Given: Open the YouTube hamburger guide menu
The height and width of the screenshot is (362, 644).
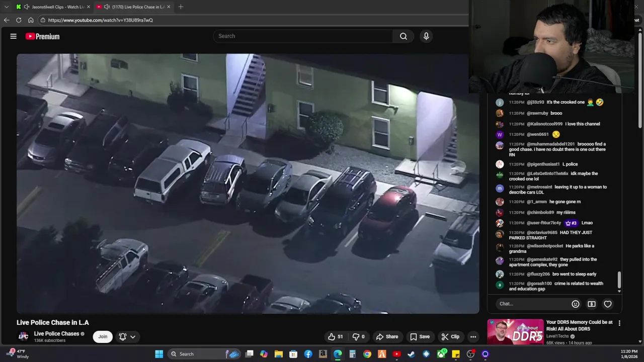Looking at the screenshot, I should 14,36.
